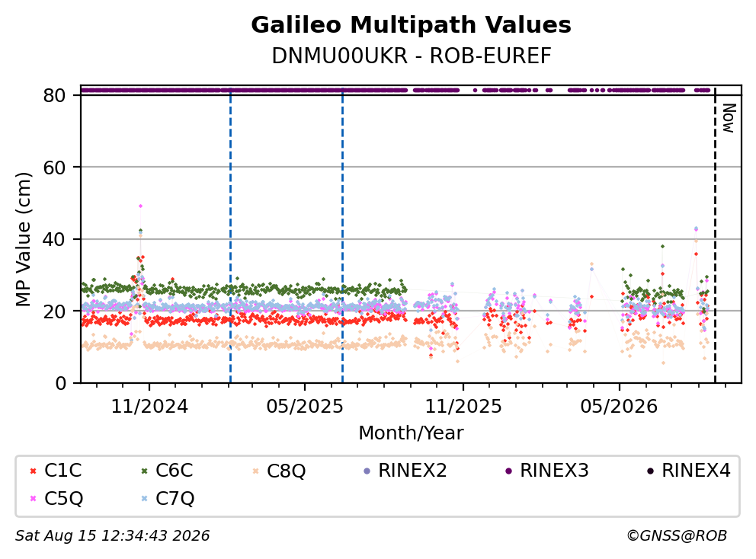This screenshot has width=756, height=559.
Task: Click the magenta C5Q legend marker
Action: point(33,499)
